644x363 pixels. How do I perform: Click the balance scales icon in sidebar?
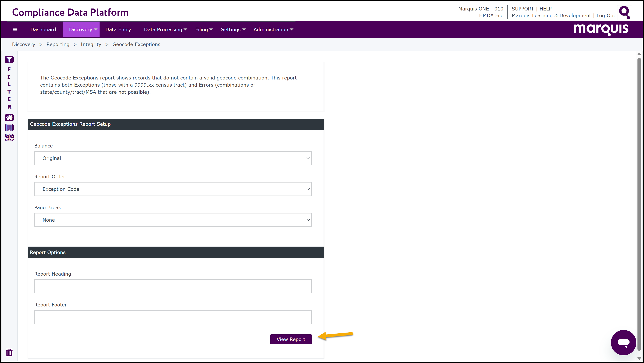point(9,137)
